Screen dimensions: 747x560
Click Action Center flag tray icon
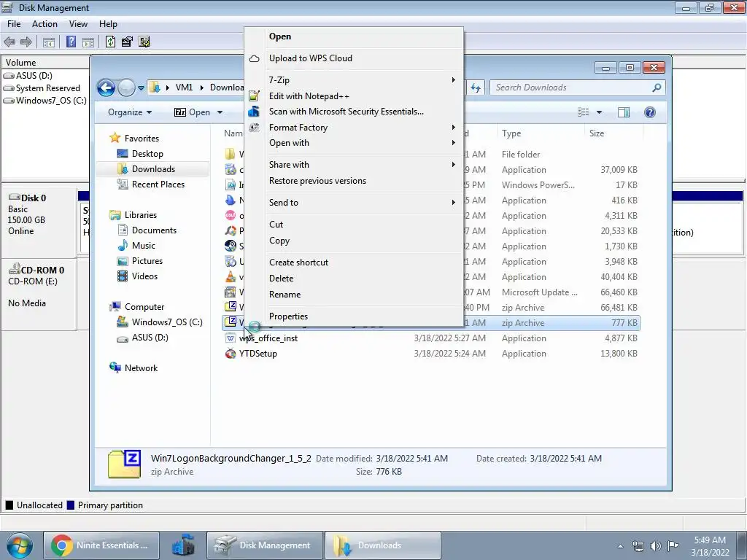coord(673,546)
